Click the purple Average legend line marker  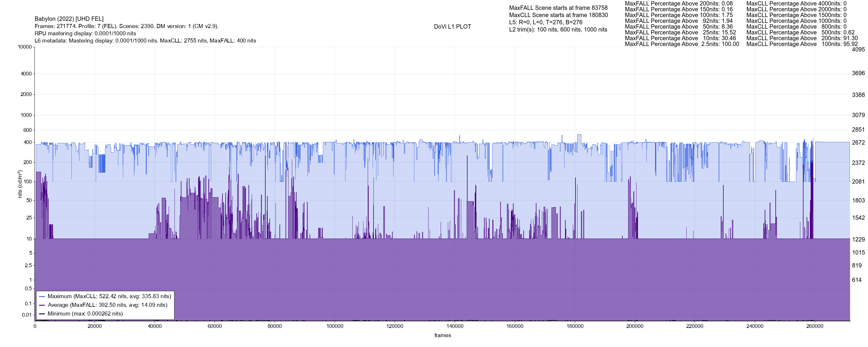[42, 306]
